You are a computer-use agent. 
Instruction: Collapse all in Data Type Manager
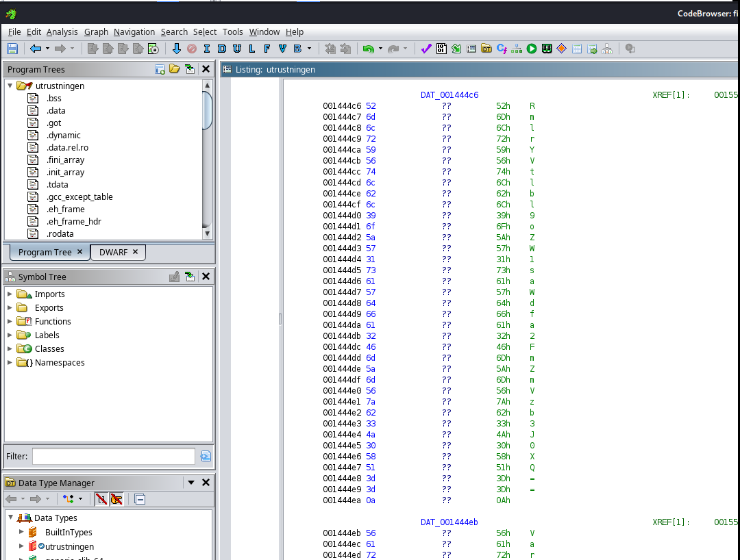point(140,499)
